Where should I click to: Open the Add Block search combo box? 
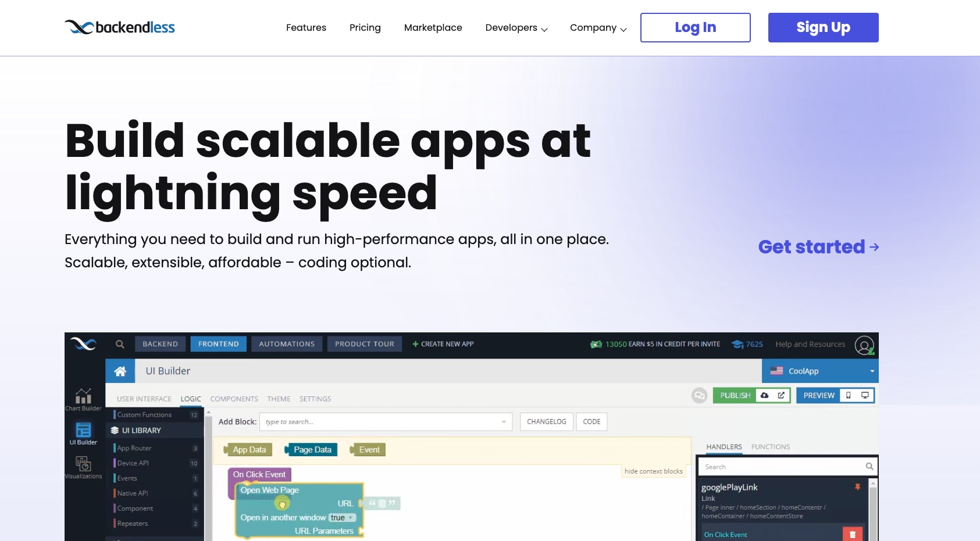coord(386,422)
